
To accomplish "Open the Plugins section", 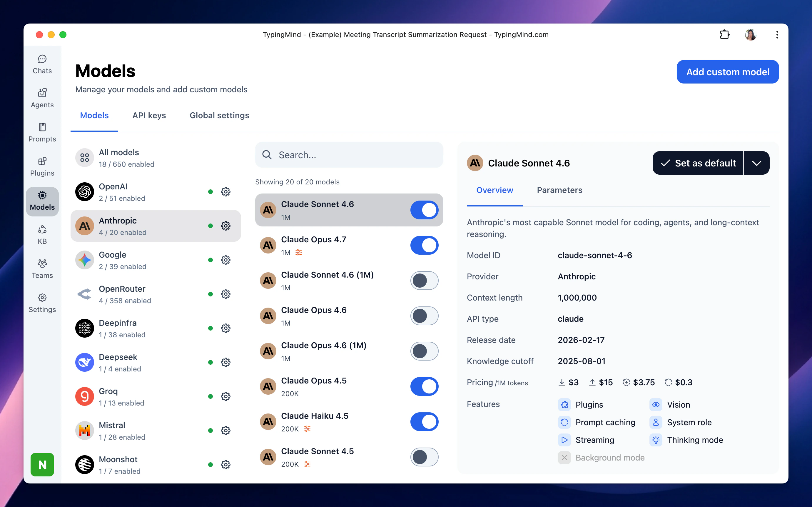I will pyautogui.click(x=42, y=167).
